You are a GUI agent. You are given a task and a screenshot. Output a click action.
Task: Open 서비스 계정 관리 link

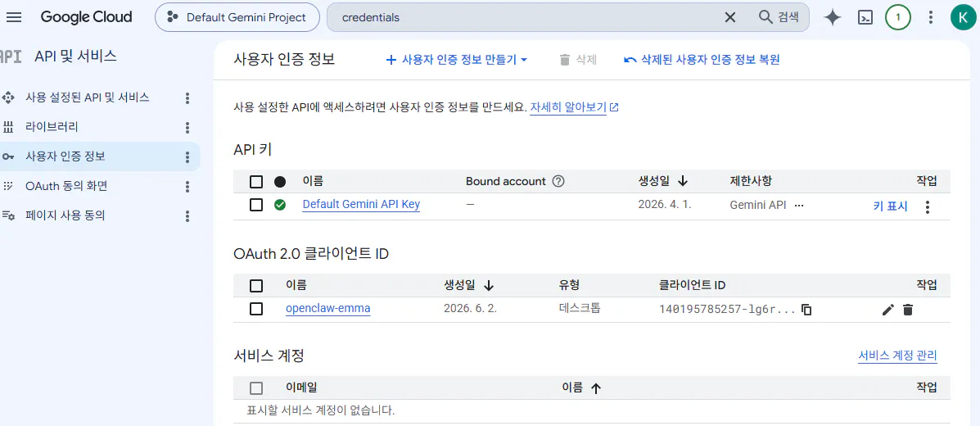897,356
